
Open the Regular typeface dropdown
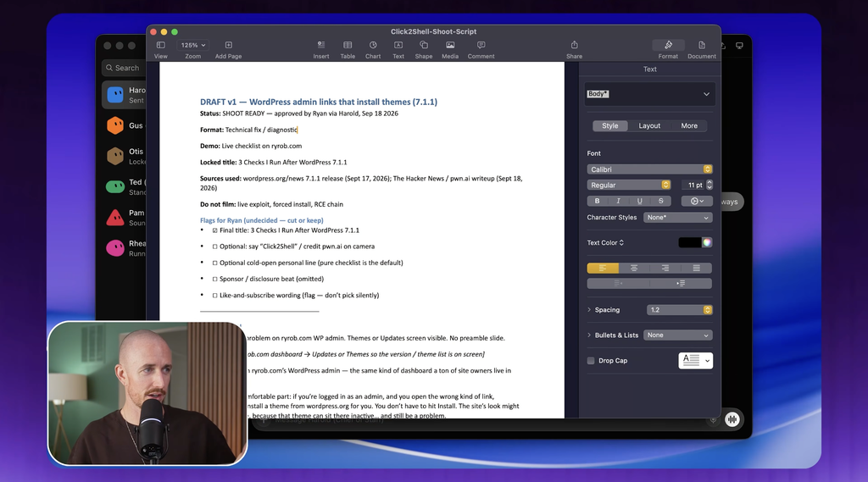[x=629, y=185]
